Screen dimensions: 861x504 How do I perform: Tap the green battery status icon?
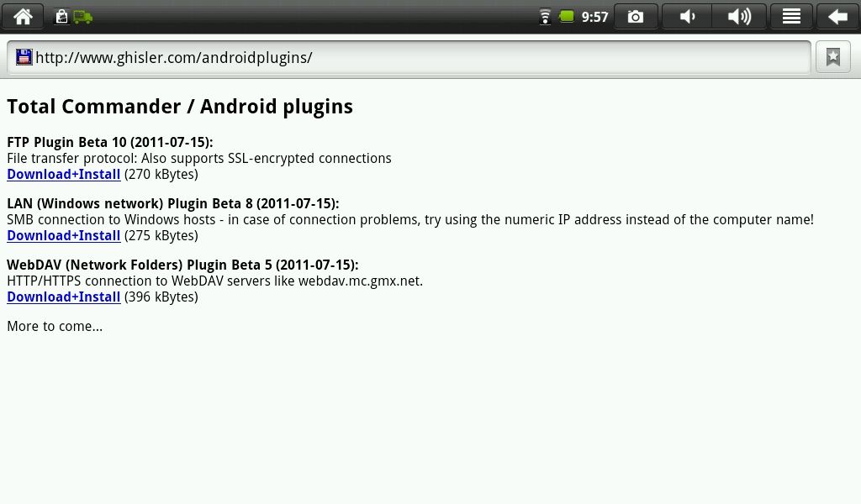567,17
